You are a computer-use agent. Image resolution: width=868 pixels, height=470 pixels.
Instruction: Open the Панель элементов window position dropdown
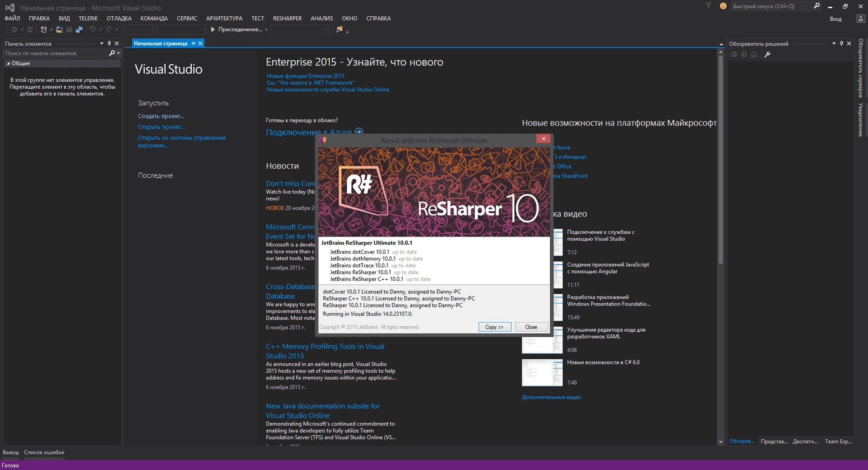tap(102, 43)
